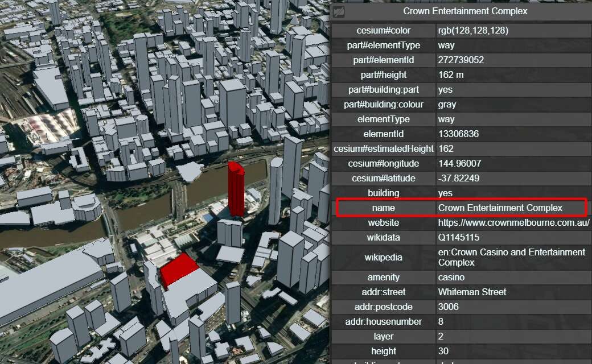The image size is (592, 364).
Task: Select the wikipedia entry for Crown Casino
Action: (x=511, y=258)
